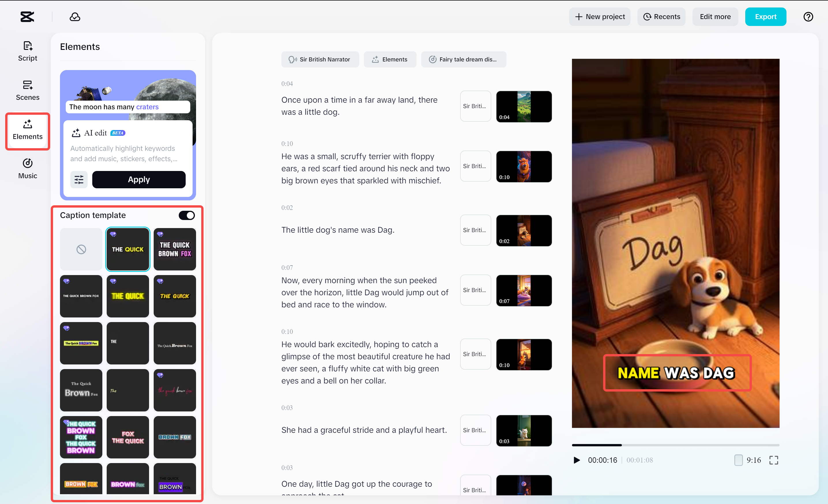Open the Music panel in the sidebar
The image size is (828, 504).
27,169
